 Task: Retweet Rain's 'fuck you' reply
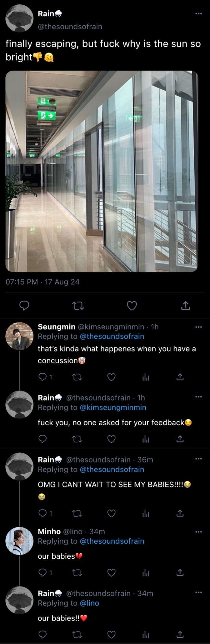tap(77, 439)
